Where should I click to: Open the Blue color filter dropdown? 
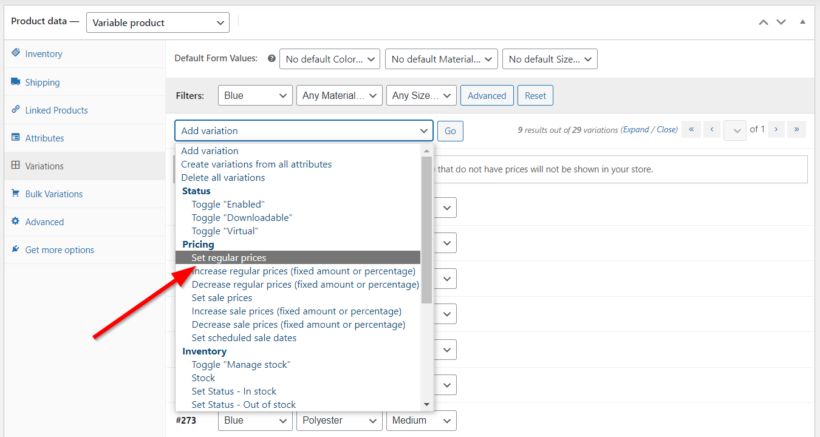pos(255,96)
